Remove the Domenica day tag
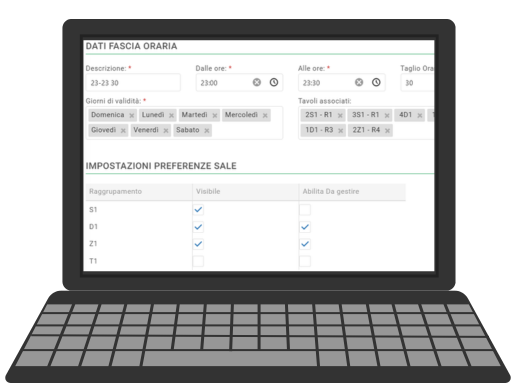Image resolution: width=516 pixels, height=383 pixels. point(132,115)
